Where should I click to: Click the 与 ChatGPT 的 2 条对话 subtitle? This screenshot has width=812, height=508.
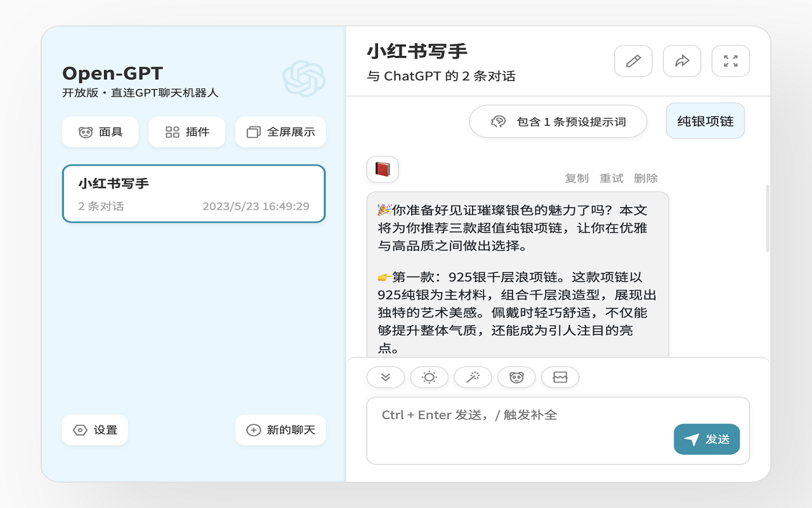[442, 76]
